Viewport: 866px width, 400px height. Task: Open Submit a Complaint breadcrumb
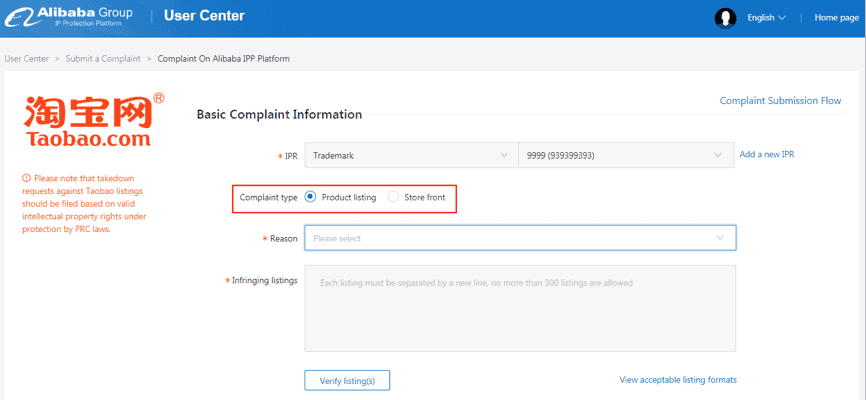click(103, 59)
